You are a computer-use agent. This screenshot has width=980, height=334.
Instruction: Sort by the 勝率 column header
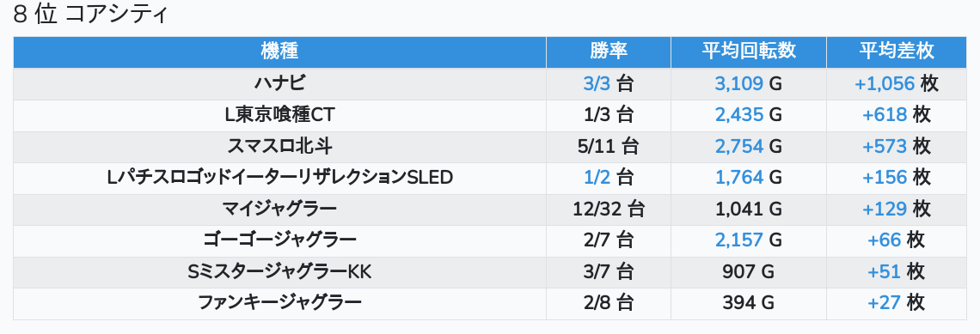(608, 52)
